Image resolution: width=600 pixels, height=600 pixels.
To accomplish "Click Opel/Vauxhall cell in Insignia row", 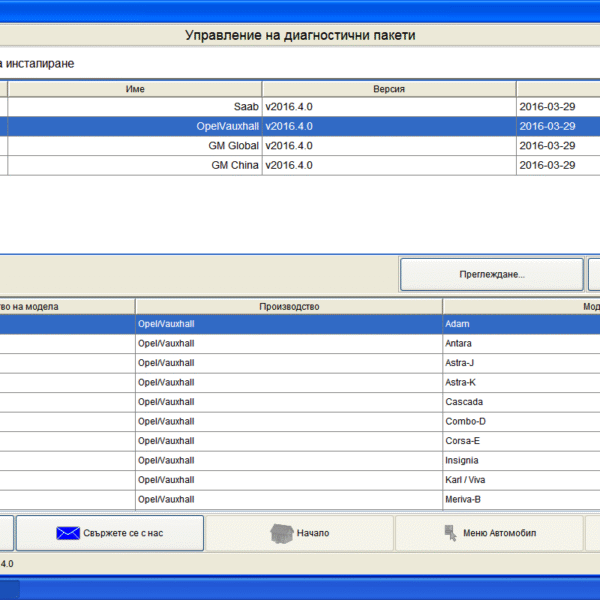I will (x=289, y=461).
